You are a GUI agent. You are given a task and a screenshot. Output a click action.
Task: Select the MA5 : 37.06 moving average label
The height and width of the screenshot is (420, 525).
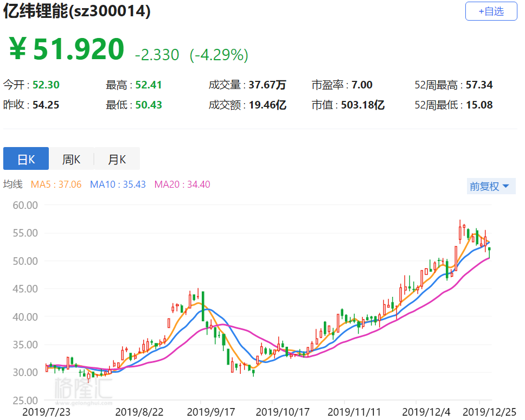click(x=56, y=184)
